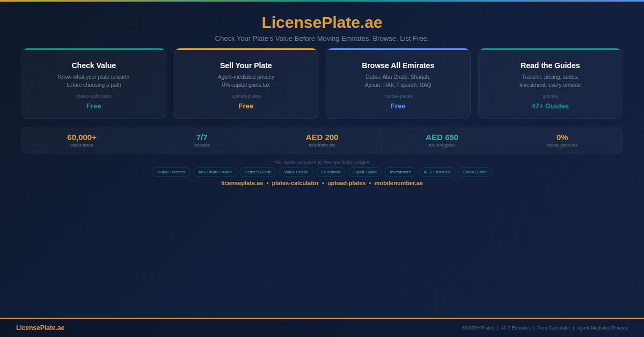Open the Browse All Emirates card

[x=398, y=83]
